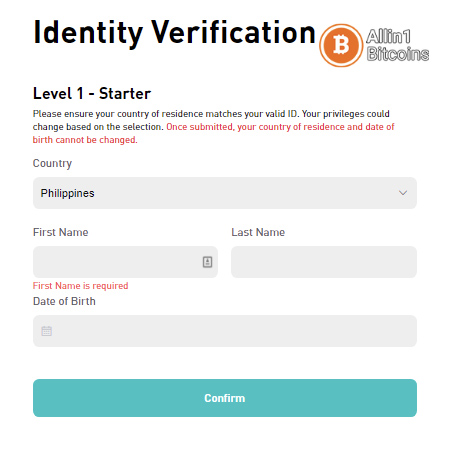Click the First Name input field

[125, 262]
